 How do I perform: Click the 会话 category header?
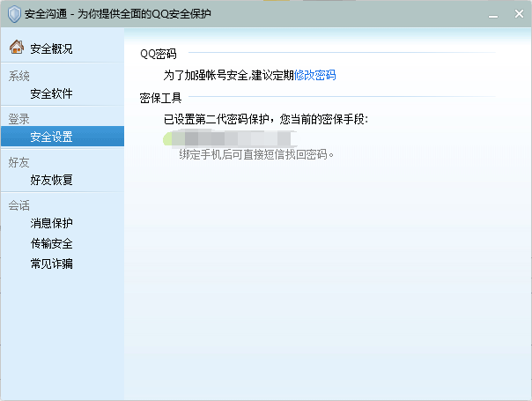pos(19,205)
